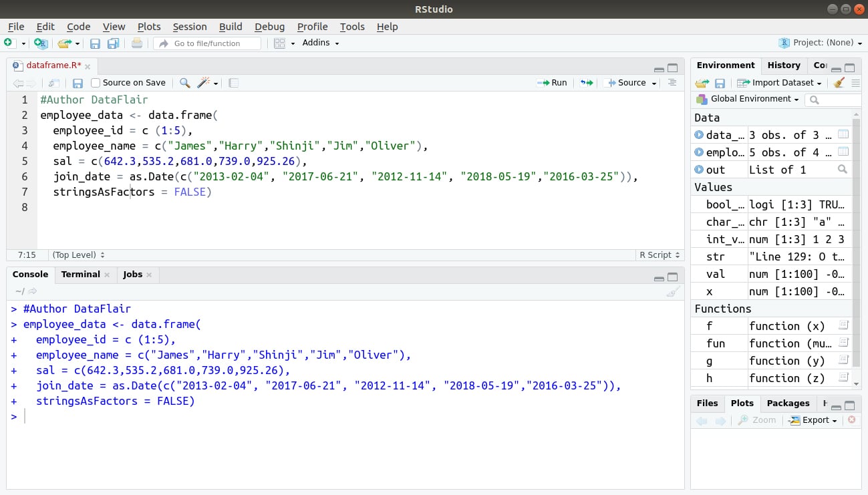Save current document in main toolbar

[95, 43]
